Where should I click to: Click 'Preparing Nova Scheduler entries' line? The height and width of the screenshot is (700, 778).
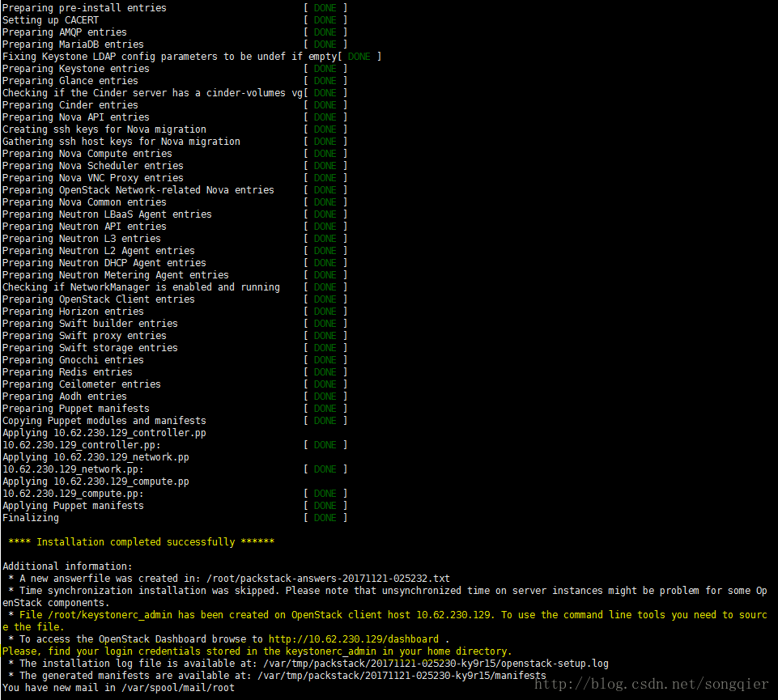click(x=93, y=166)
